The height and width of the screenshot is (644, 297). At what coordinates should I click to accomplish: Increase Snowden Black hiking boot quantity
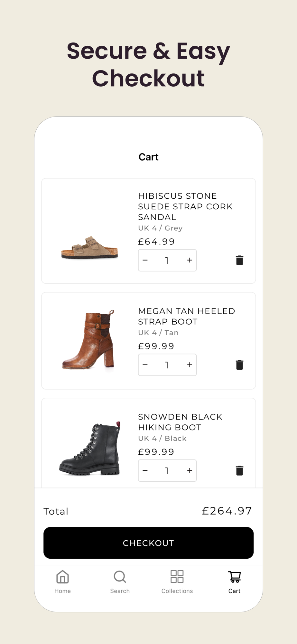coord(190,470)
